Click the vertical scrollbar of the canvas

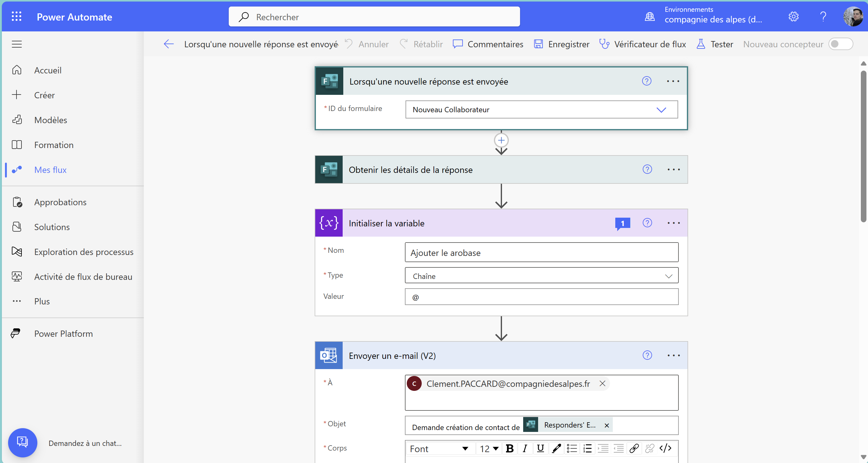(863, 146)
